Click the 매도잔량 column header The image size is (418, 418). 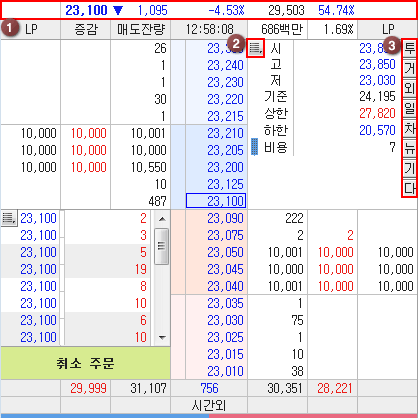click(140, 29)
